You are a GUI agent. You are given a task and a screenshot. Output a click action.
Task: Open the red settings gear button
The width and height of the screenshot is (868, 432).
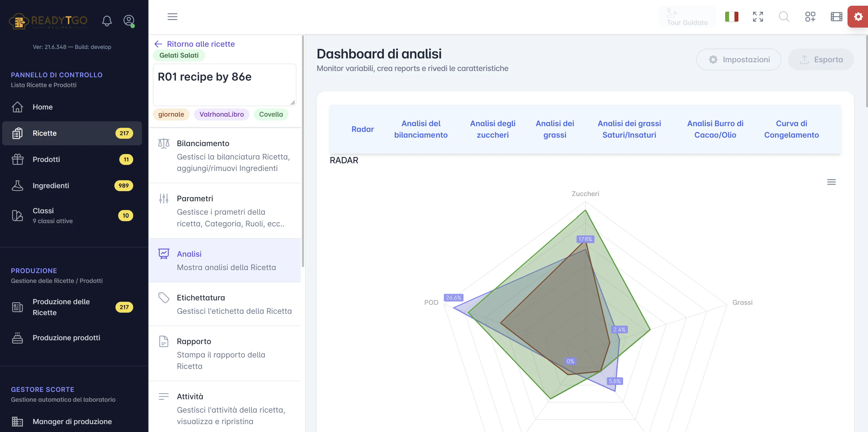click(x=858, y=16)
